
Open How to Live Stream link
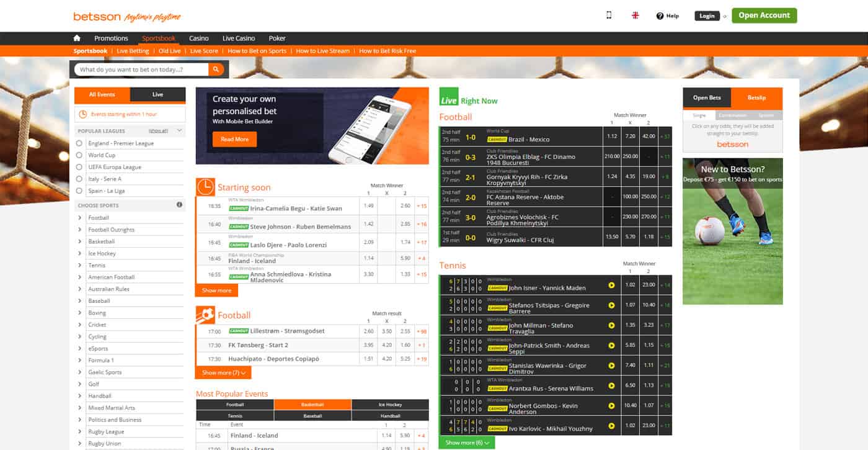click(322, 51)
